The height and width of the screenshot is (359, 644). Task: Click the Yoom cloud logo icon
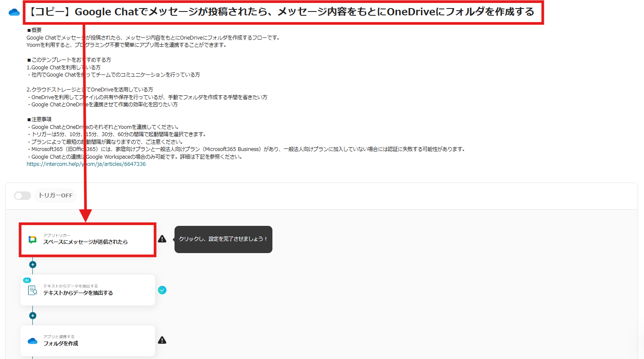tap(14, 11)
